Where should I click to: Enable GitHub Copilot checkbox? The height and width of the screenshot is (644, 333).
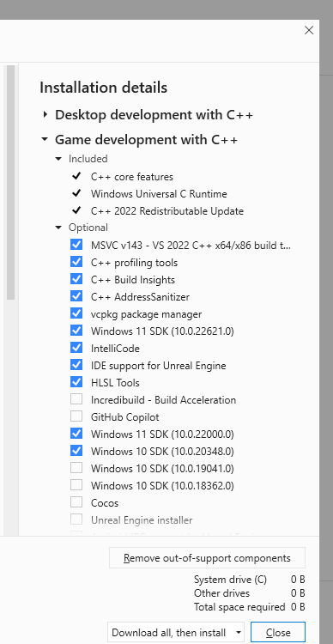tap(76, 416)
